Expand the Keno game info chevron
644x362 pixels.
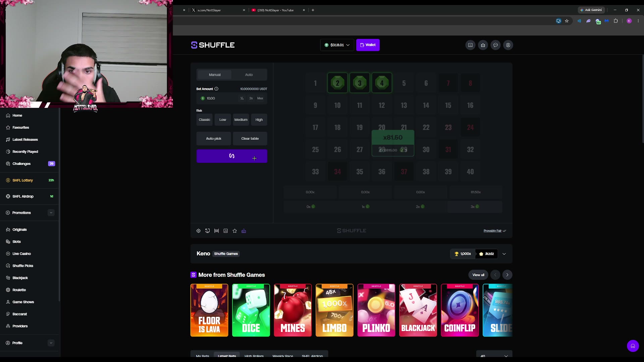(504, 254)
